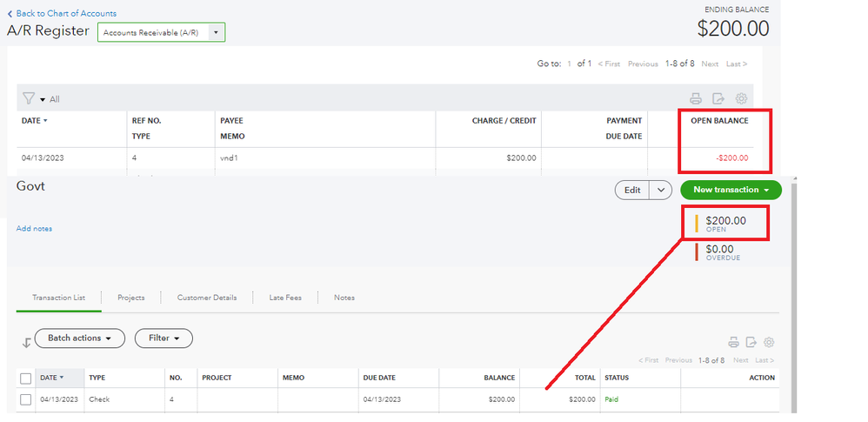The width and height of the screenshot is (868, 422).
Task: Click the filter funnel icon in the register
Action: click(x=29, y=99)
